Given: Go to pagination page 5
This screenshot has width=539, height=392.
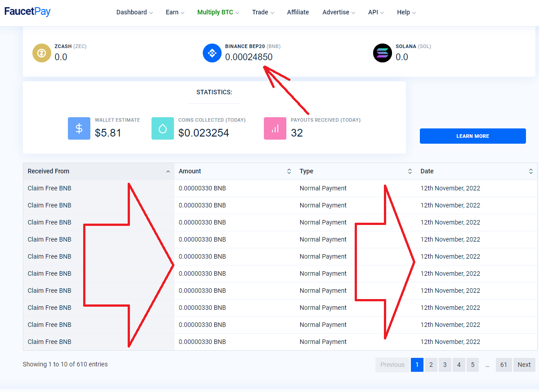Looking at the screenshot, I should (472, 365).
